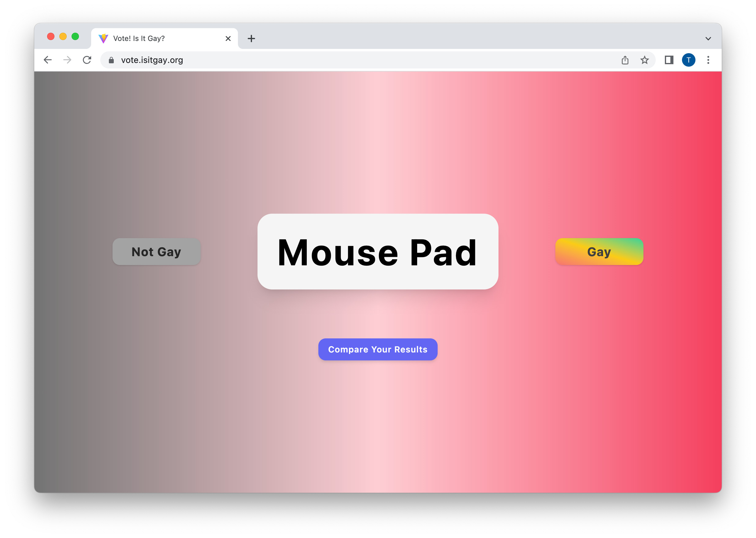Share this page via the share icon
The width and height of the screenshot is (756, 538).
(625, 60)
